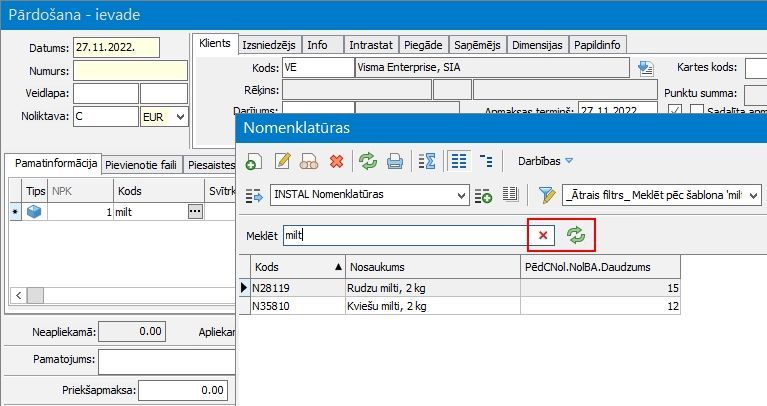Open the ellipsis lookup button in milt cell
This screenshot has width=767, height=406.
click(x=195, y=212)
